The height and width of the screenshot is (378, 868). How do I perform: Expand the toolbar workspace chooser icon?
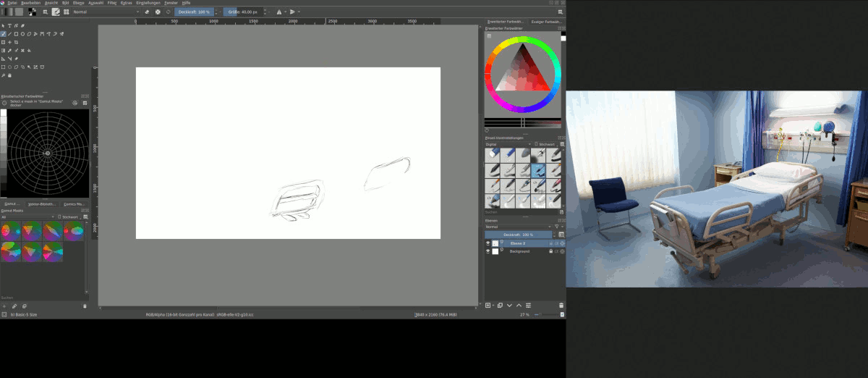point(561,12)
